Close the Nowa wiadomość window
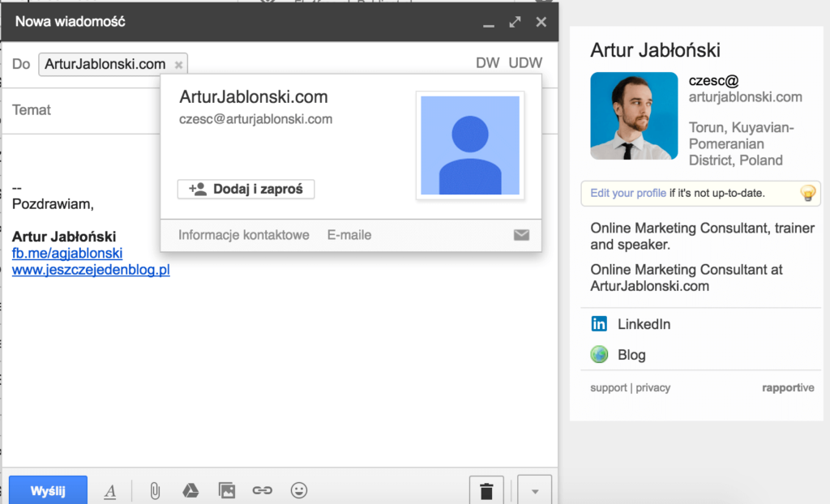The height and width of the screenshot is (504, 830). [x=541, y=22]
